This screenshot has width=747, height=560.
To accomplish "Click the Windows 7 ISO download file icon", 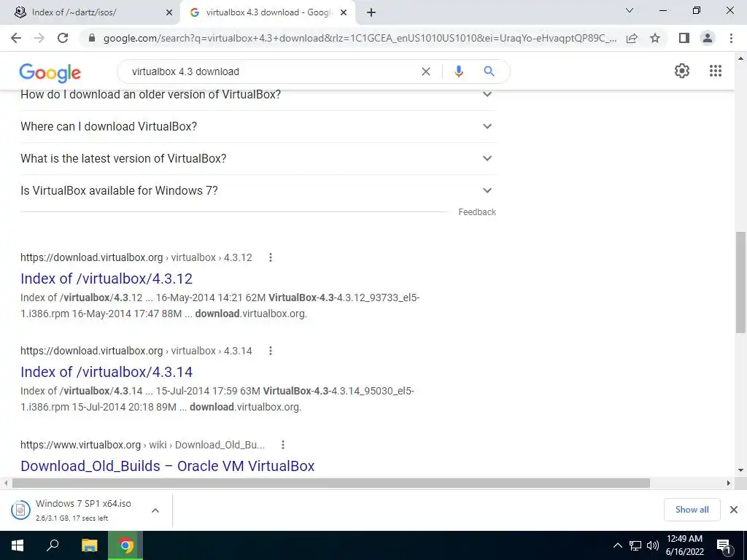I will (x=20, y=510).
